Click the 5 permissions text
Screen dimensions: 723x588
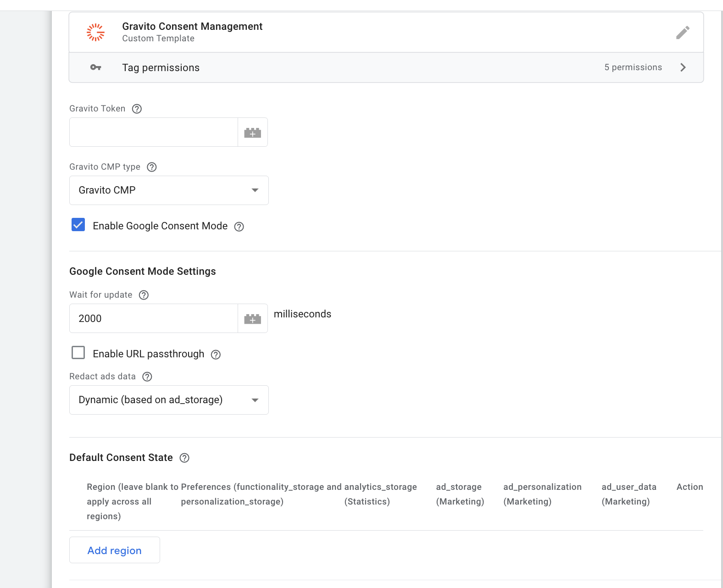click(x=633, y=67)
